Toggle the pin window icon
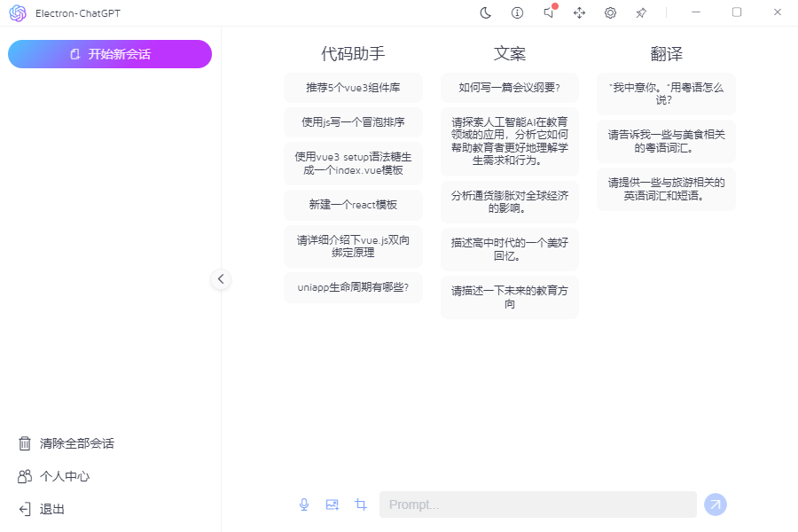 tap(641, 12)
